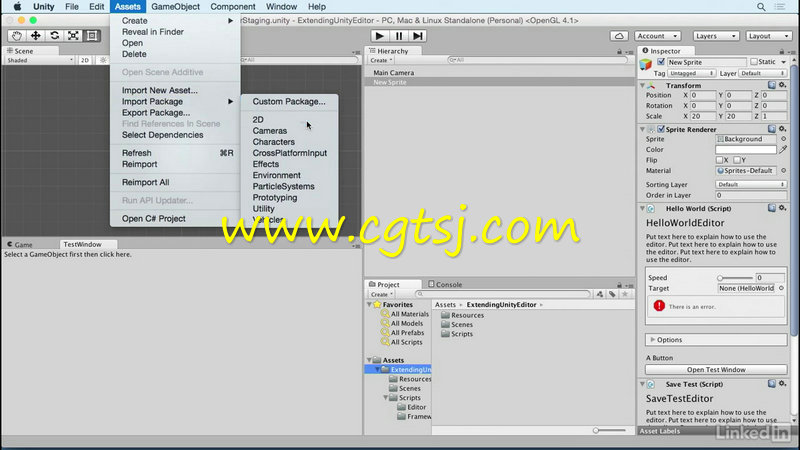Select the Rotate tool
This screenshot has height=450, width=800.
55,36
